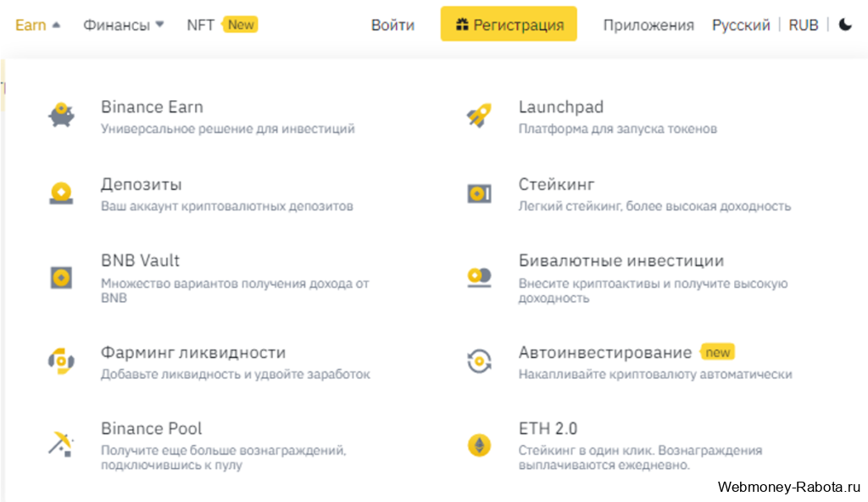Select Бивалютные инвестиции title
868x502 pixels.
[621, 260]
